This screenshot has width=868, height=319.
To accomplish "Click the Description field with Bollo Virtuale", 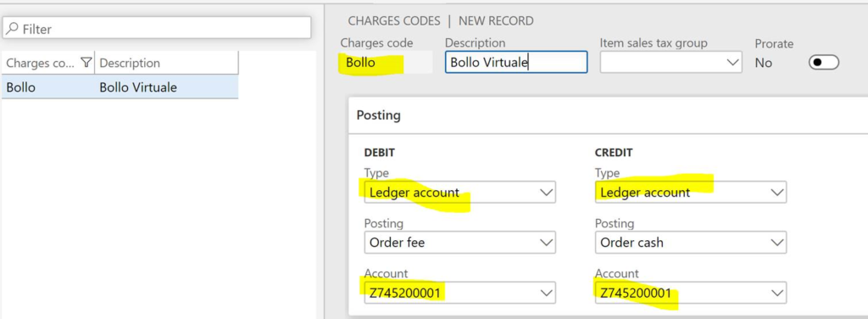I will point(516,62).
